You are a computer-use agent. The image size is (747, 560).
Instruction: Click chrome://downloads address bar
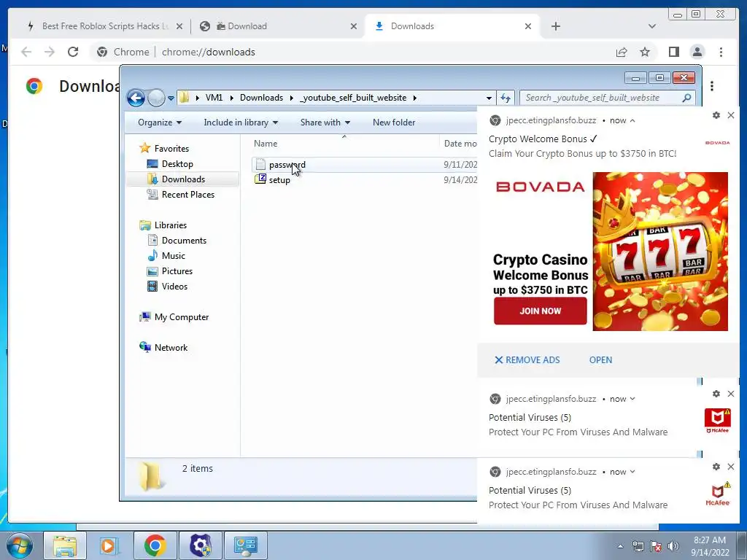208,52
